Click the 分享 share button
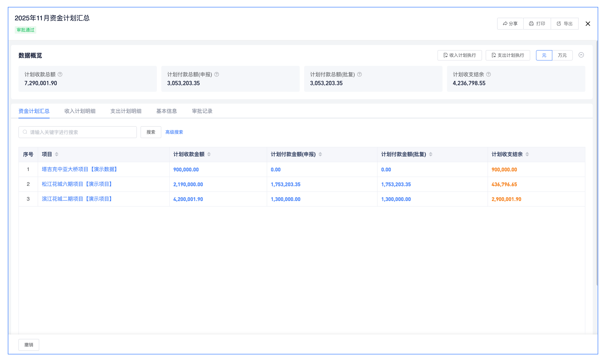This screenshot has width=607, height=364. point(510,24)
